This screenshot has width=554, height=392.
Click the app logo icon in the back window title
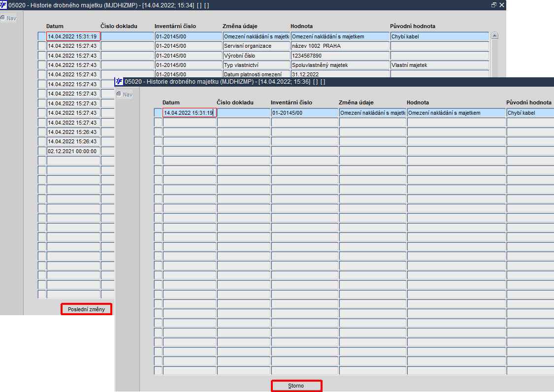click(x=3, y=5)
